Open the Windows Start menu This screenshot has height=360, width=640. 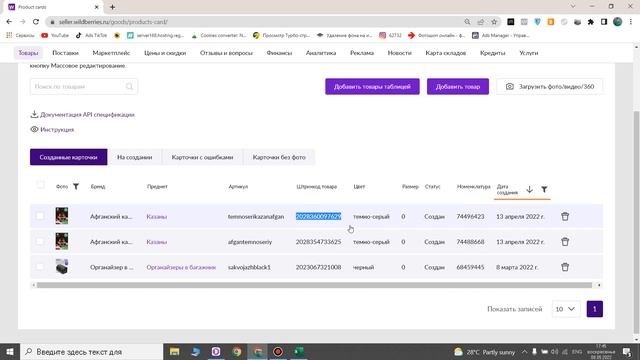click(x=10, y=351)
